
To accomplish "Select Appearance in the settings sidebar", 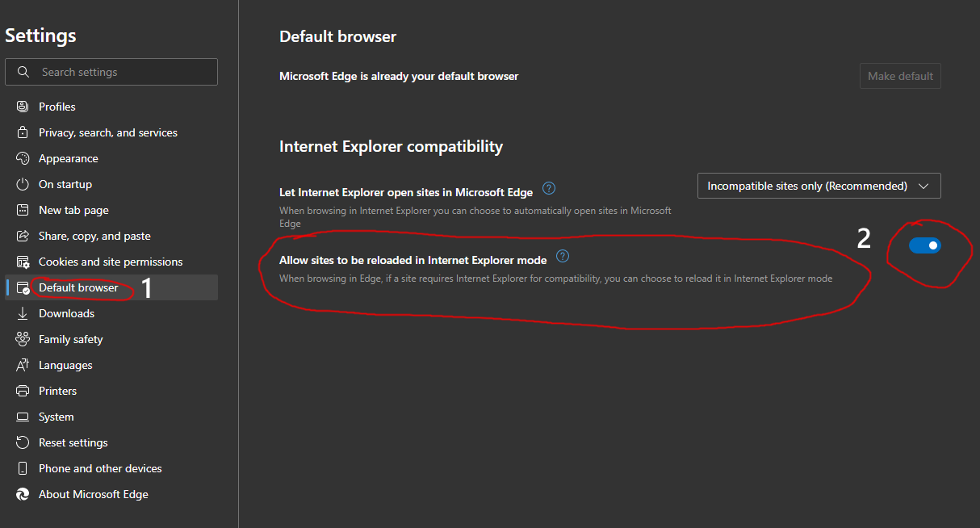I will 111,158.
